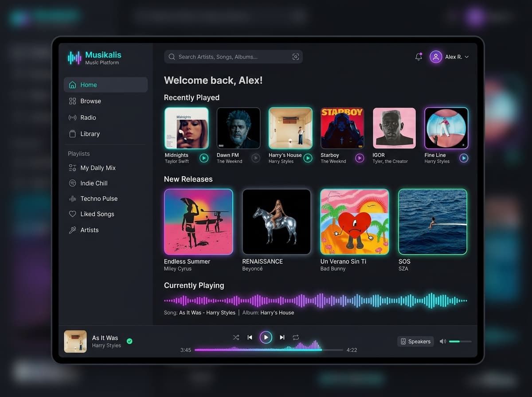Toggle shuffle mode
Image resolution: width=532 pixels, height=397 pixels.
[x=236, y=338]
